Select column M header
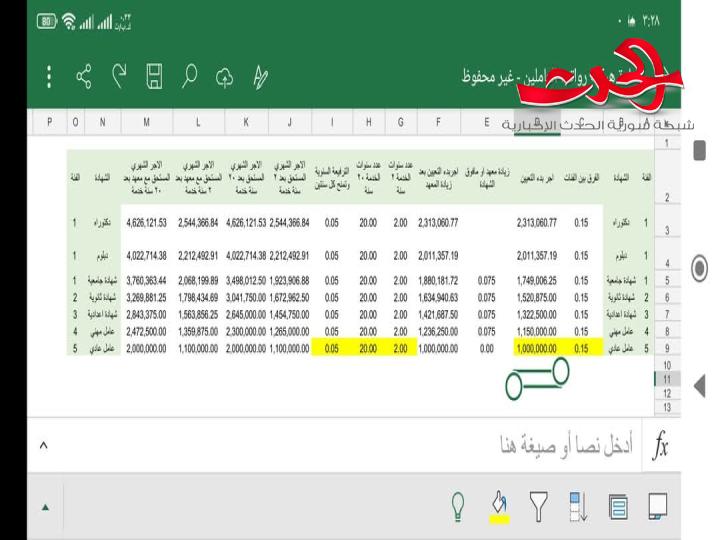This screenshot has height=540, width=720. (x=146, y=122)
